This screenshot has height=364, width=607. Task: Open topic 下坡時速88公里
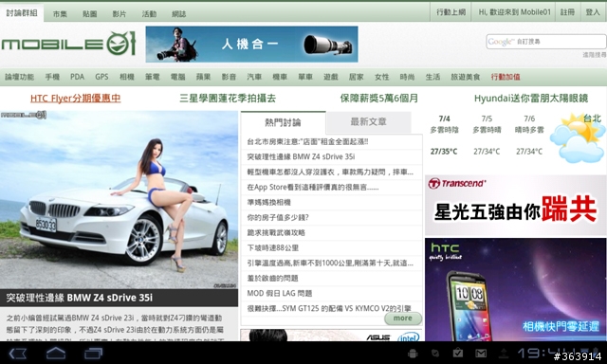273,247
